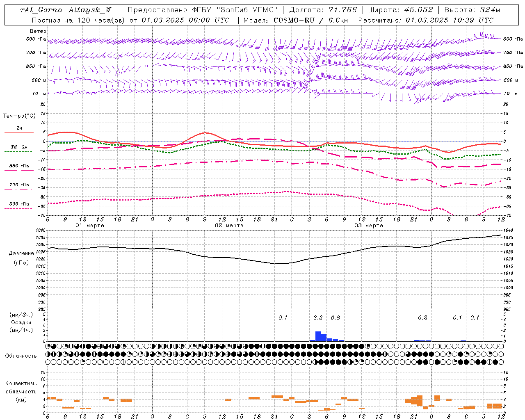Viewport: 525px width, 420px height.
Task: Click the Давление pressure panel label
Action: (21, 253)
